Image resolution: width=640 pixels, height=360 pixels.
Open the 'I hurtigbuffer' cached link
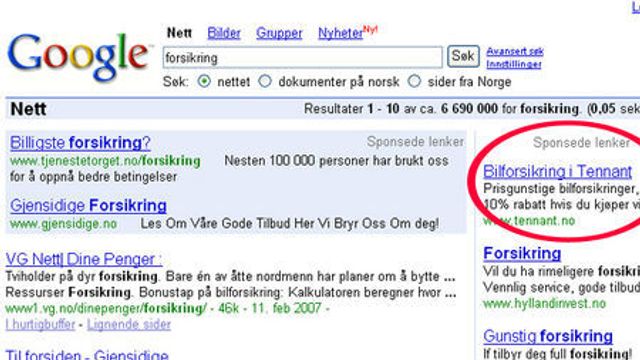point(40,324)
